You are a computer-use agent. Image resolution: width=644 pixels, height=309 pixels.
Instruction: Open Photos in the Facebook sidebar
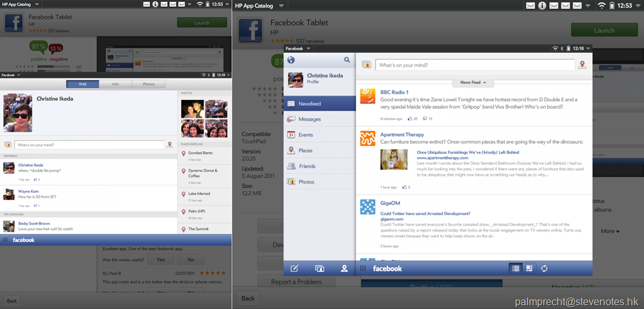pyautogui.click(x=319, y=182)
